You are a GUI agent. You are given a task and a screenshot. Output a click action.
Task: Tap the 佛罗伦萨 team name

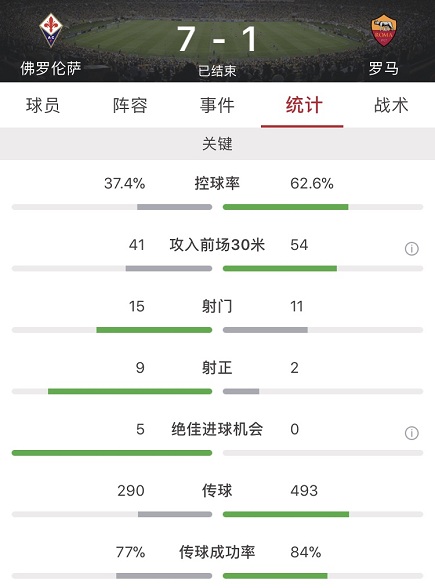[51, 68]
